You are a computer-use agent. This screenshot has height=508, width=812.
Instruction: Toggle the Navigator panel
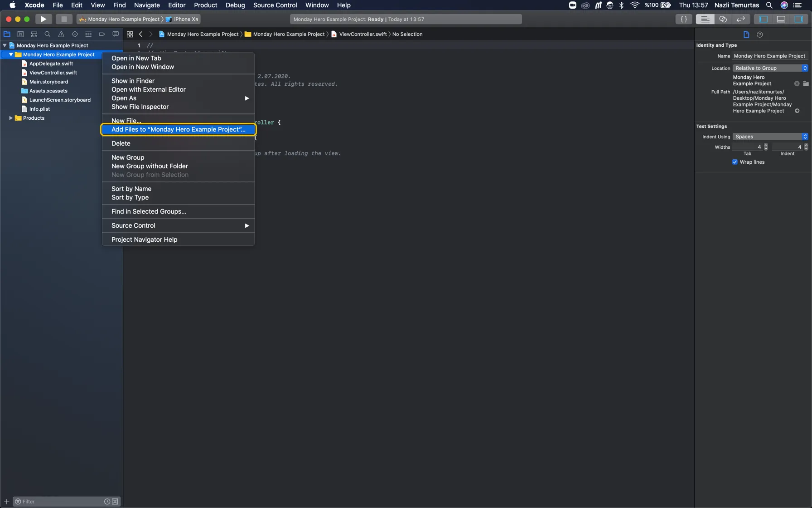pos(764,19)
